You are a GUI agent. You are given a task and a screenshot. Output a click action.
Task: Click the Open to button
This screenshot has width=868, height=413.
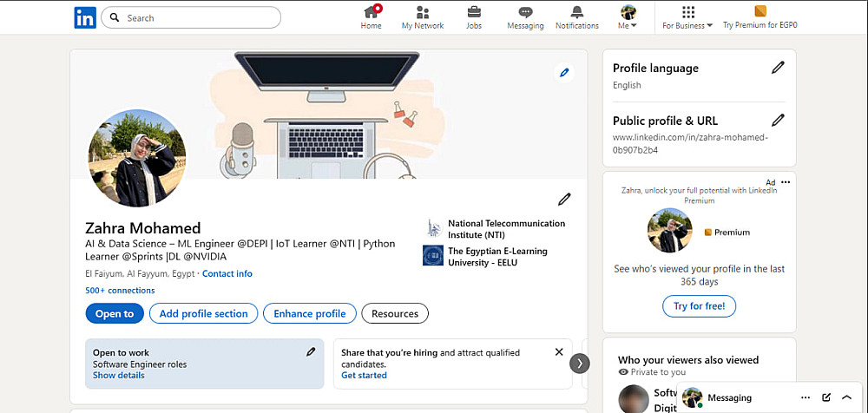click(115, 313)
